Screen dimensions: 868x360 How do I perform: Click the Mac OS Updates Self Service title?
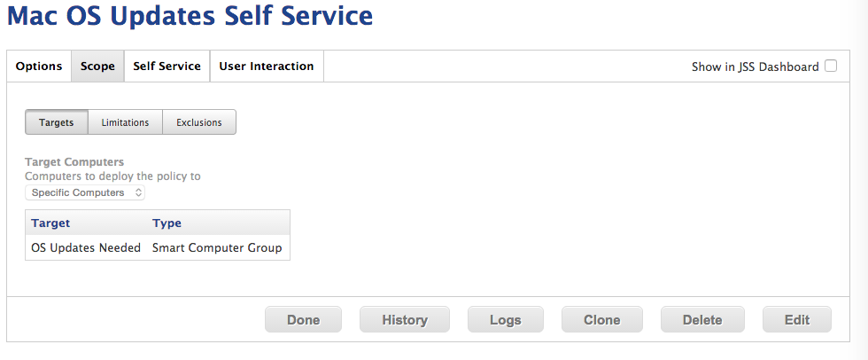[190, 15]
